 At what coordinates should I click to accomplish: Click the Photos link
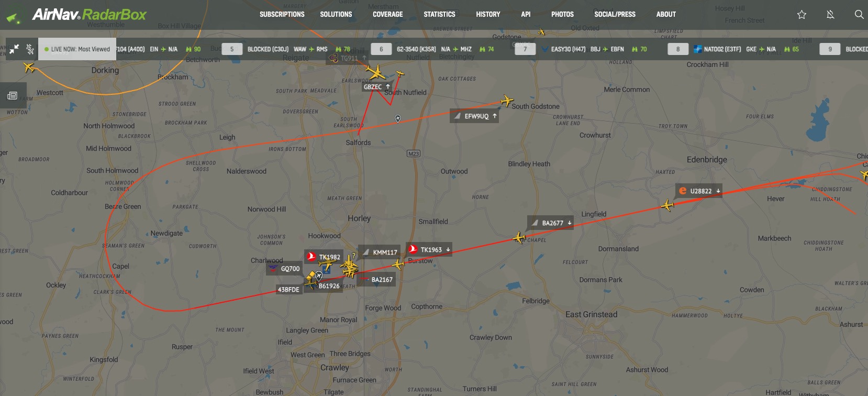point(562,15)
